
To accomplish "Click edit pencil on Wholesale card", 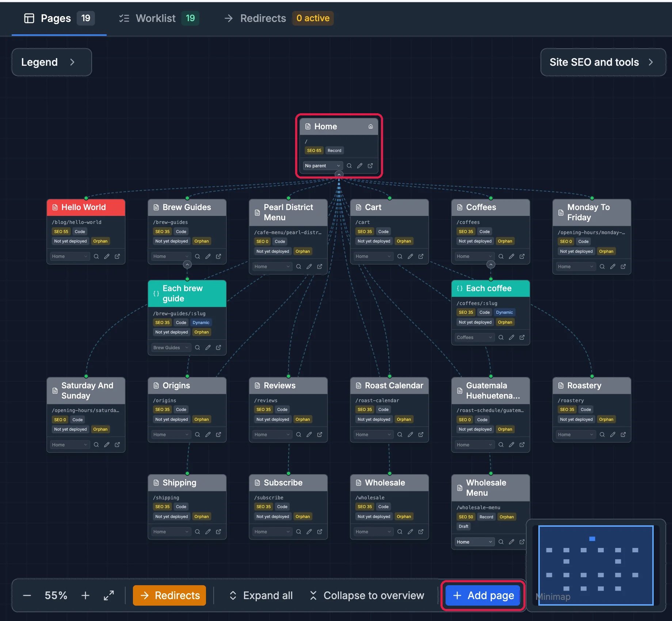I will point(411,532).
